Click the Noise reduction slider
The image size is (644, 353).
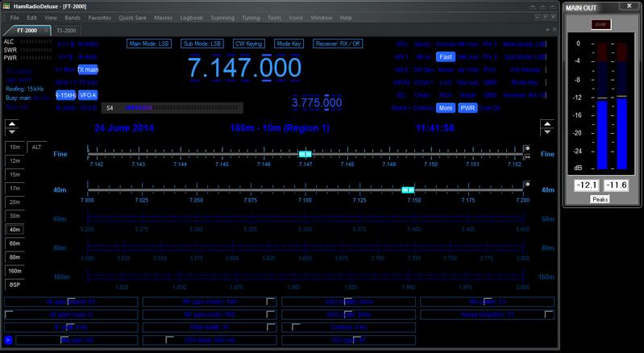coord(487,315)
